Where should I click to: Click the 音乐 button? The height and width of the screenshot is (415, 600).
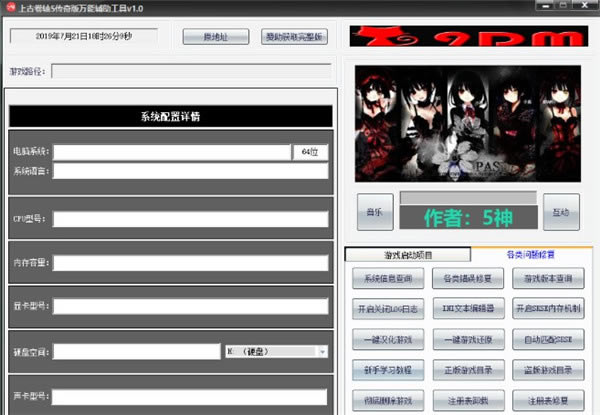pos(375,212)
